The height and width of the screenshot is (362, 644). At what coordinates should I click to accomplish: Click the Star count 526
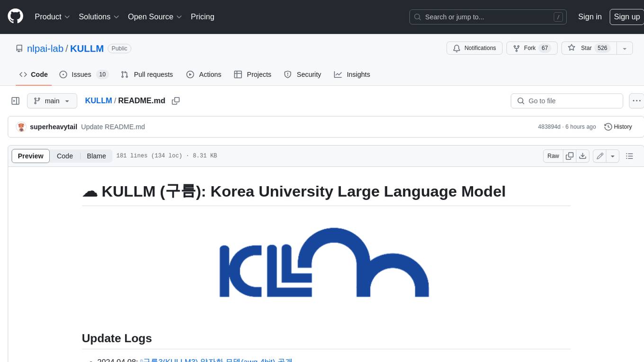pos(602,48)
